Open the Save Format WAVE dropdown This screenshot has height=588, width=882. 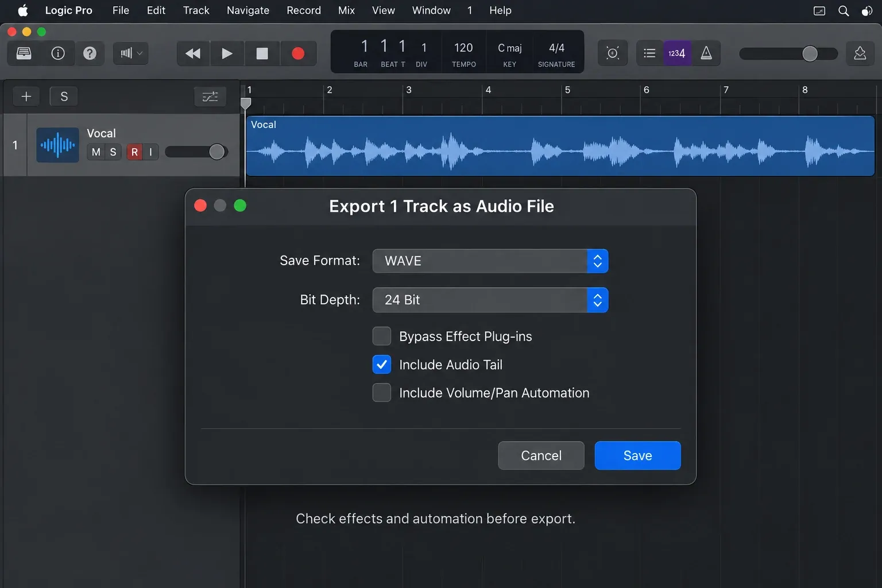pyautogui.click(x=490, y=261)
